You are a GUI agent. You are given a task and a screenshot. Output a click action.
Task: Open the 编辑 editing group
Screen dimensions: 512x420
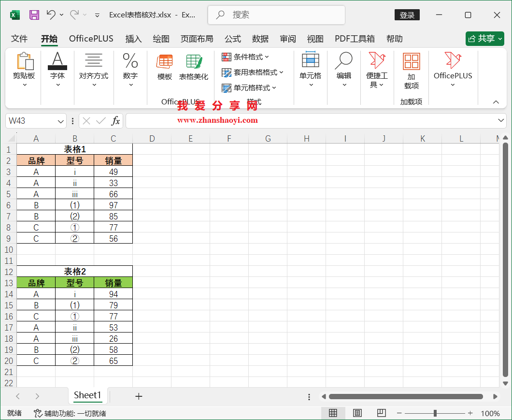[x=344, y=70]
